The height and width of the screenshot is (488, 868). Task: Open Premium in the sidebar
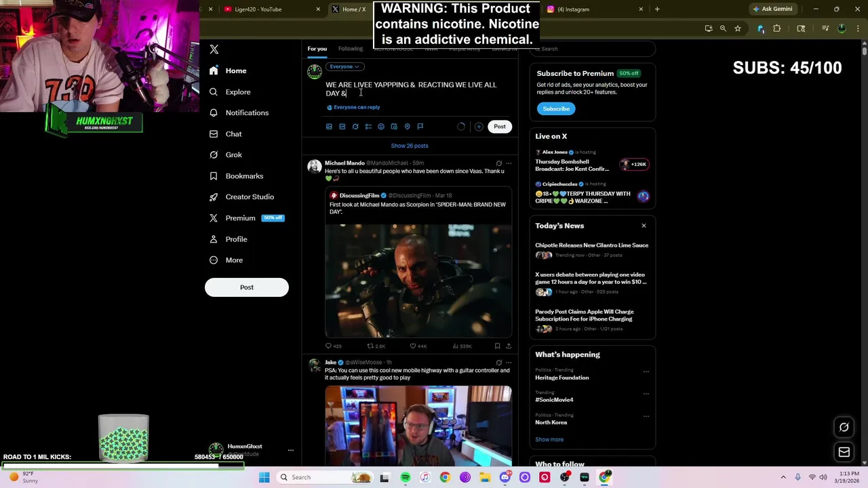coord(245,218)
